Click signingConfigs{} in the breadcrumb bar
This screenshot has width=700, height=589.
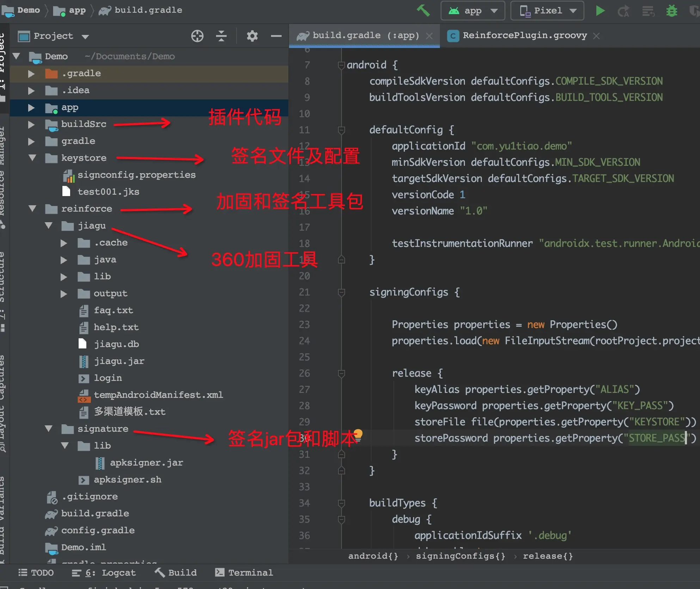(460, 556)
